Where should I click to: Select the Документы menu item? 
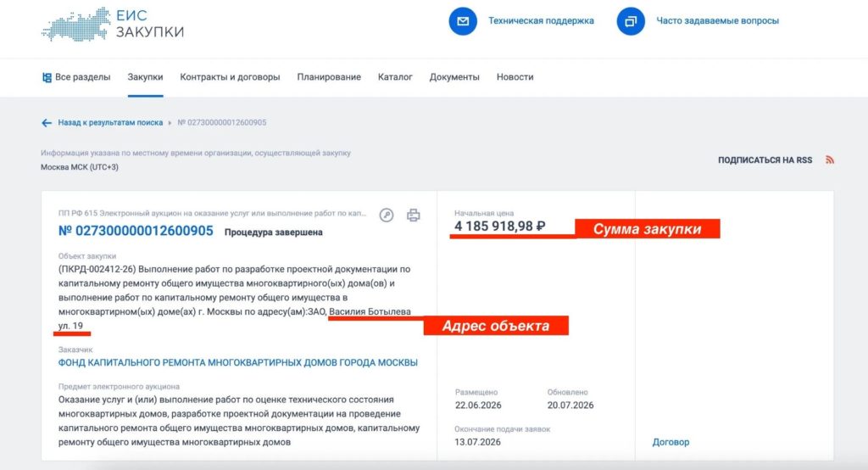pos(454,77)
